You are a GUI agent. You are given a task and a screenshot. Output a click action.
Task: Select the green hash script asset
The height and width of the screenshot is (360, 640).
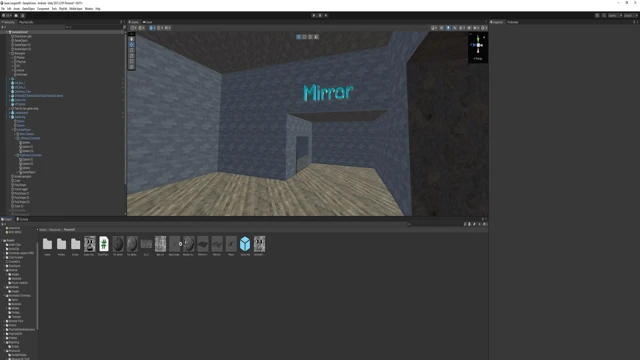point(104,244)
